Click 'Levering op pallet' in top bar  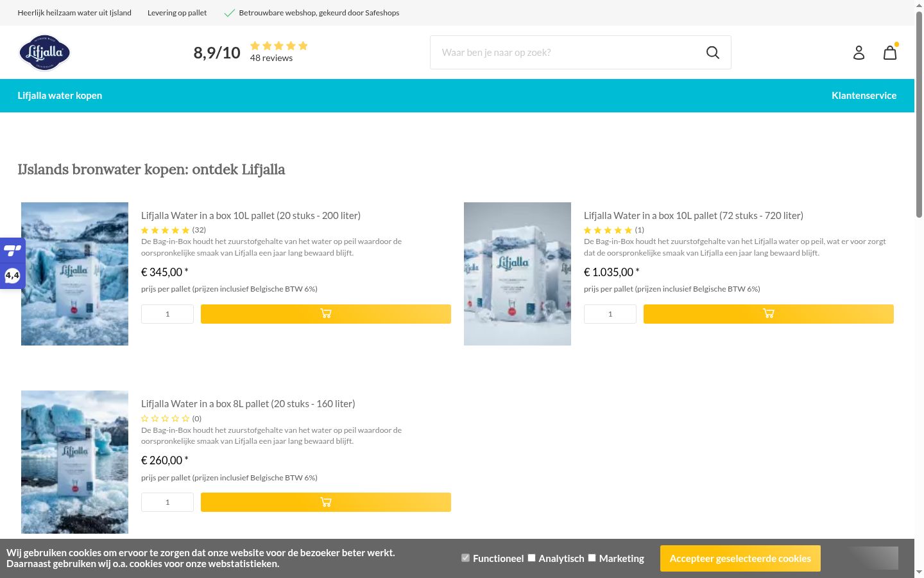coord(177,13)
